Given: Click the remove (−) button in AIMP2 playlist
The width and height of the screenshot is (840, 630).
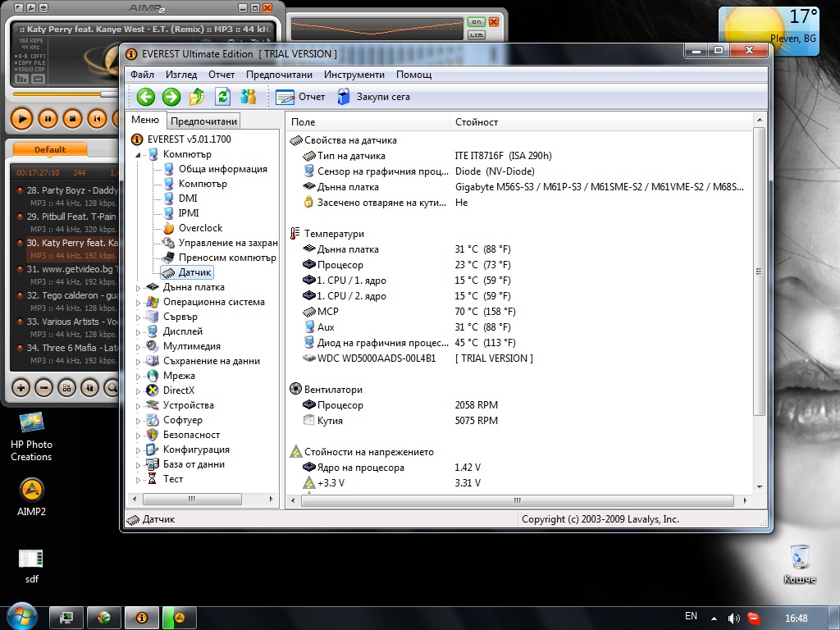Looking at the screenshot, I should [x=43, y=387].
